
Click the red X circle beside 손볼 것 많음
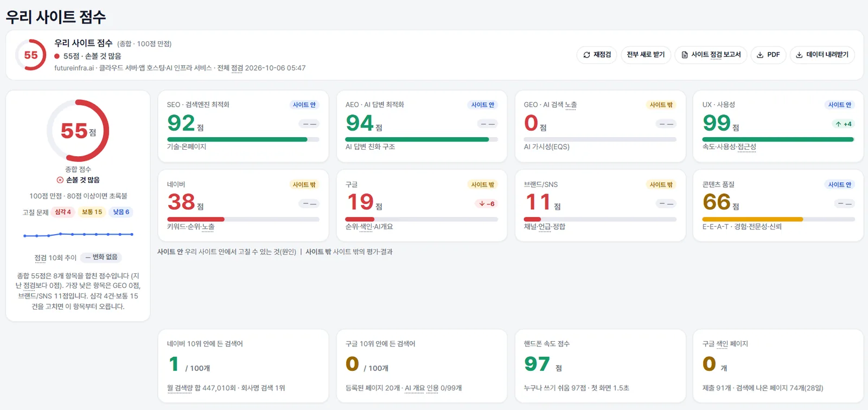tap(60, 180)
